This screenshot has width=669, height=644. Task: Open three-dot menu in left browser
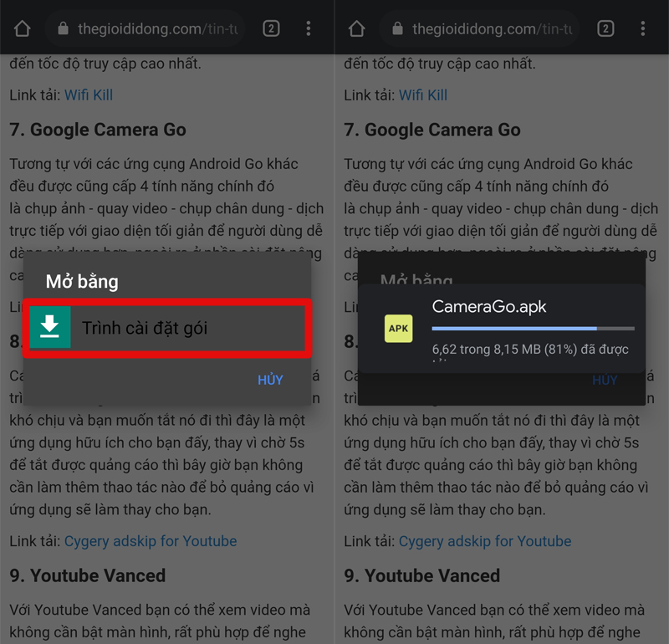click(x=308, y=28)
